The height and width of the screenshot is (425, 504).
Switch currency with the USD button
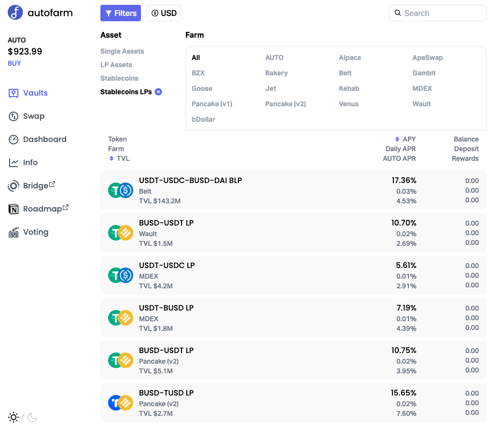pyautogui.click(x=164, y=13)
